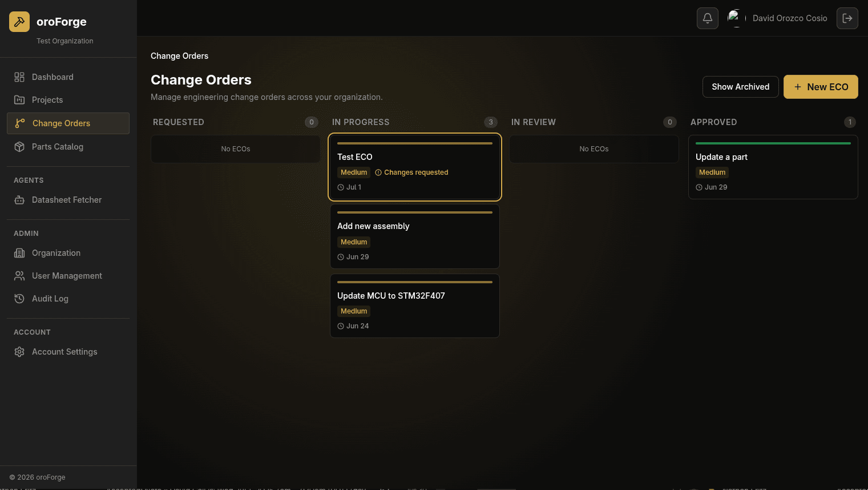Click the IN PROGRESS column header
868x490 pixels.
point(361,122)
